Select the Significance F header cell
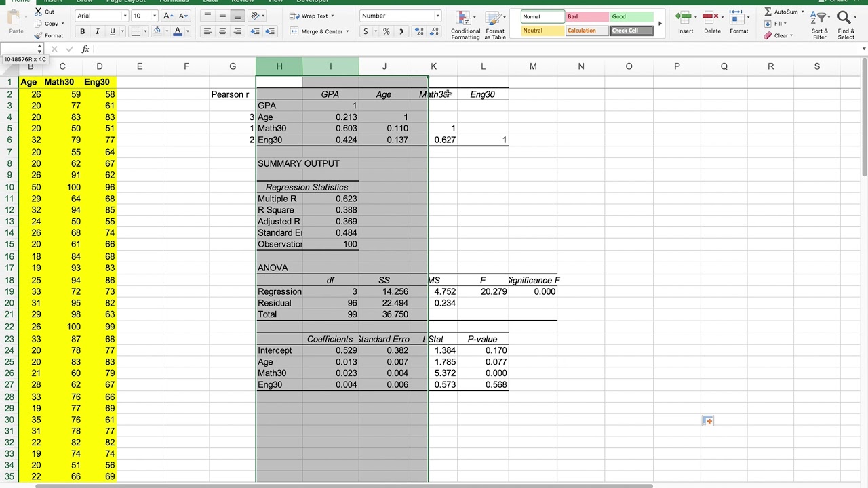 (x=533, y=280)
